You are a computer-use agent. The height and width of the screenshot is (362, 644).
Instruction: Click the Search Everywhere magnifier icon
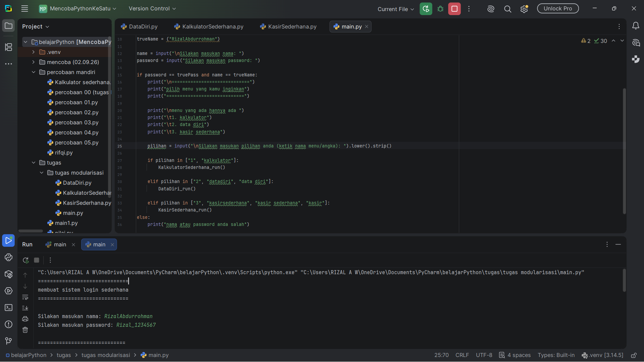(508, 9)
